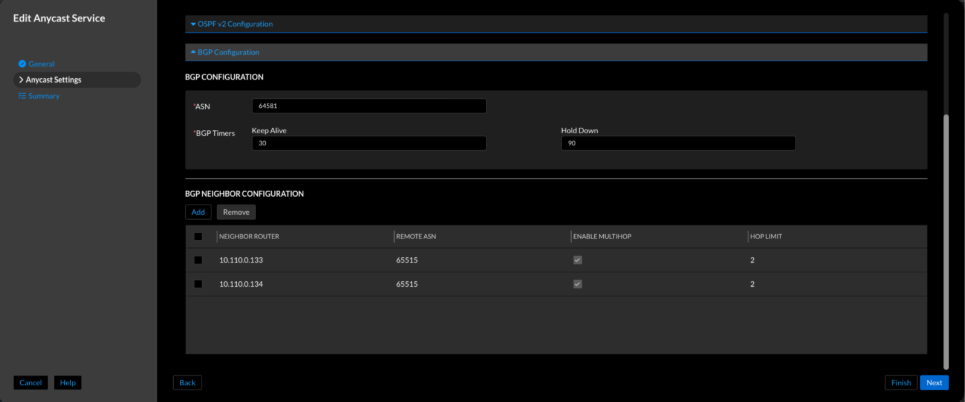
Task: Click the vertical scrollbar thumb
Action: click(947, 240)
